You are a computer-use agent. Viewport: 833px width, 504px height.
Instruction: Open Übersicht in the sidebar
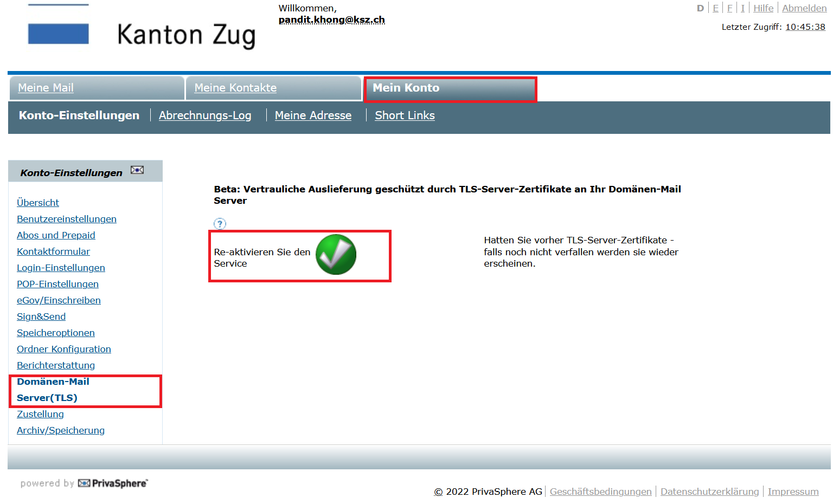point(38,203)
